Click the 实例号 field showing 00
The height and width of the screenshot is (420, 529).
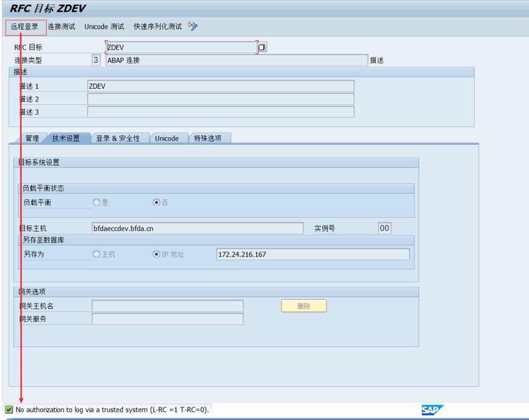(x=385, y=228)
